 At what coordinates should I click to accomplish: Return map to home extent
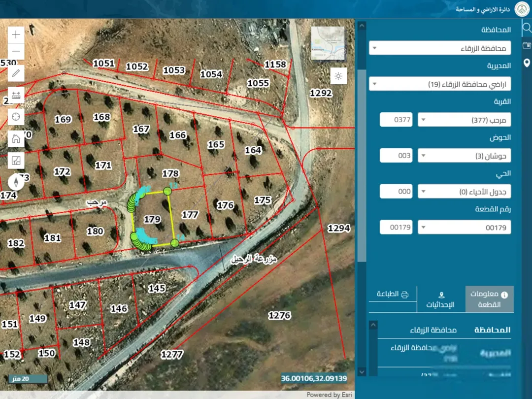tap(16, 138)
